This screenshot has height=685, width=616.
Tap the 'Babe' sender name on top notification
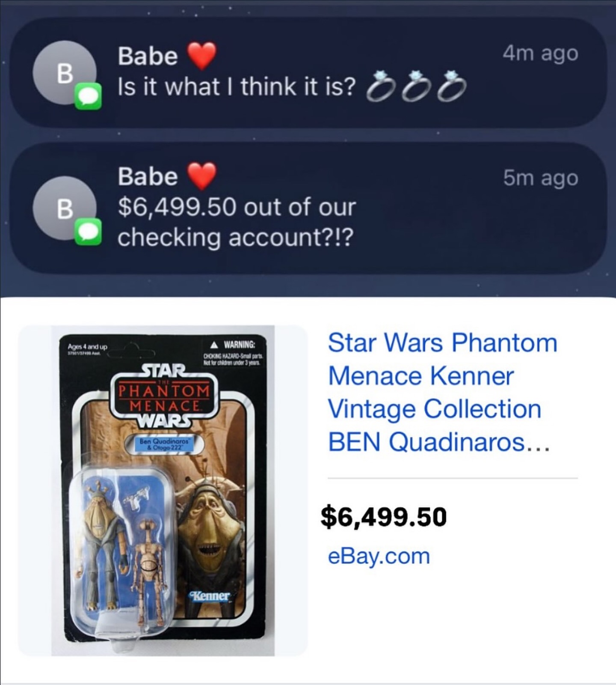(148, 56)
